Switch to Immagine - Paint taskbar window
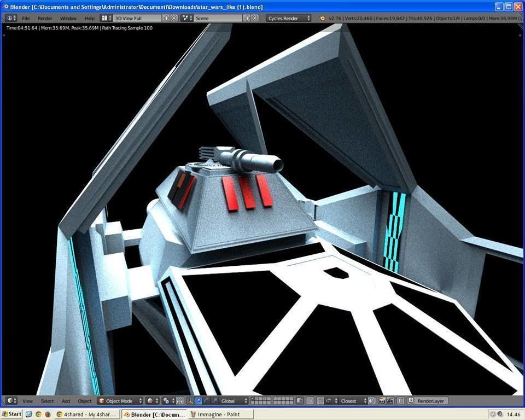 pyautogui.click(x=221, y=415)
